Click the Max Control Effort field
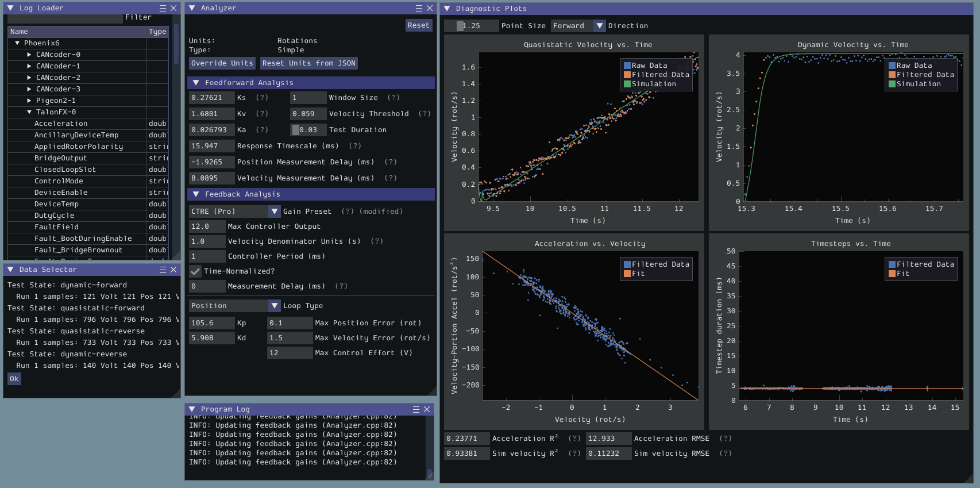The height and width of the screenshot is (488, 980). click(x=290, y=353)
